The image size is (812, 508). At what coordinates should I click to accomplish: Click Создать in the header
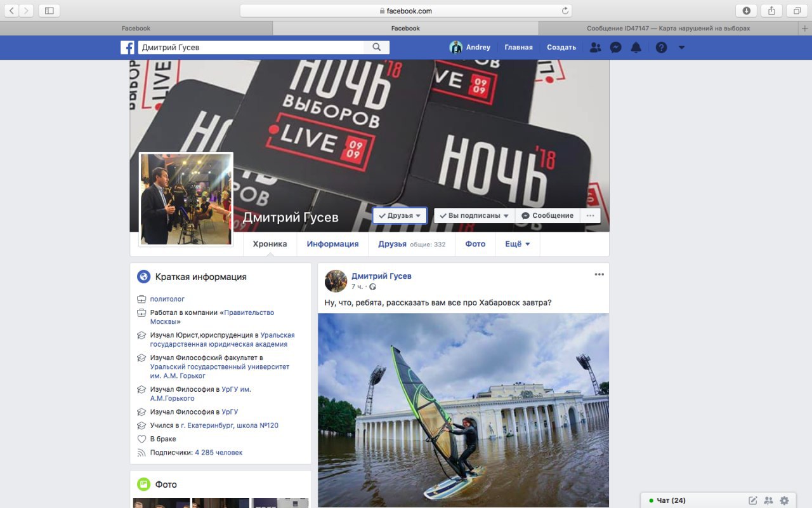point(561,47)
